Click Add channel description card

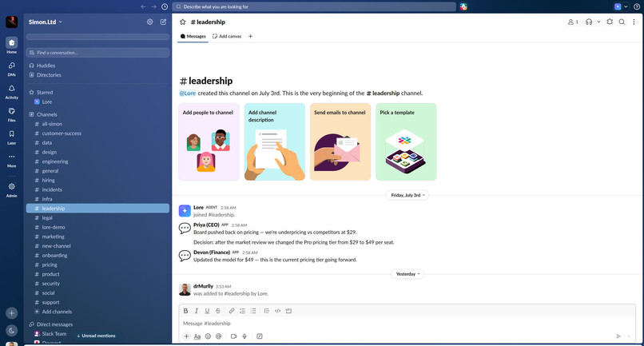(274, 141)
